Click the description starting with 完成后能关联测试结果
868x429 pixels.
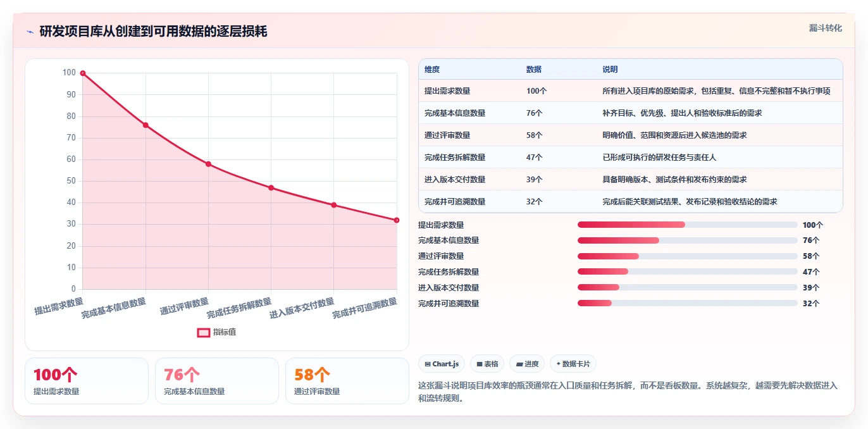[x=690, y=202]
